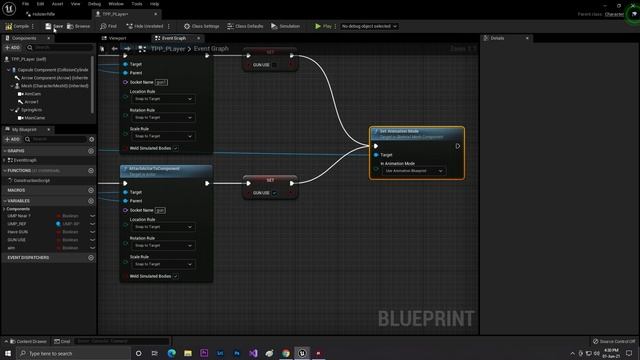This screenshot has width=640, height=360.
Task: Select the ConstructionScript function
Action: [x=31, y=180]
